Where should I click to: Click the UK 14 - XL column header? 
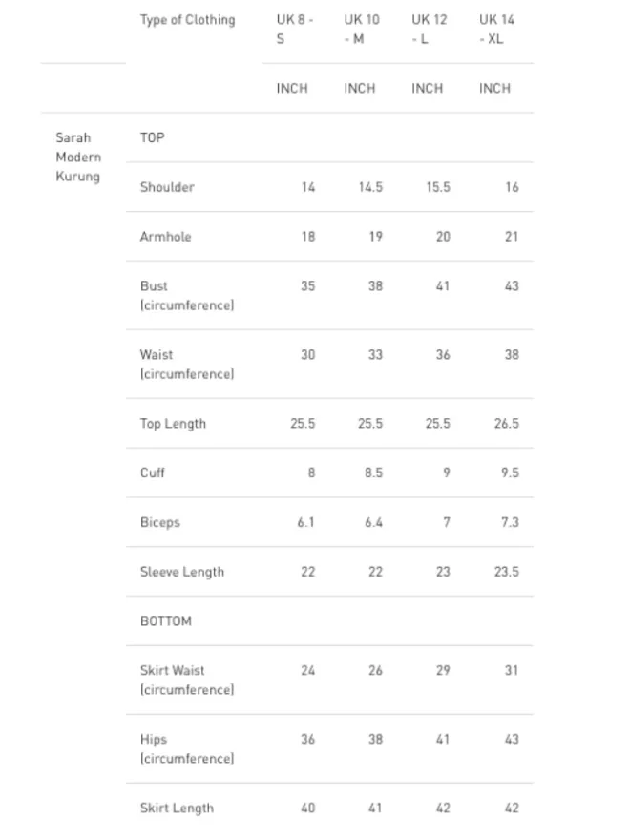[496, 30]
